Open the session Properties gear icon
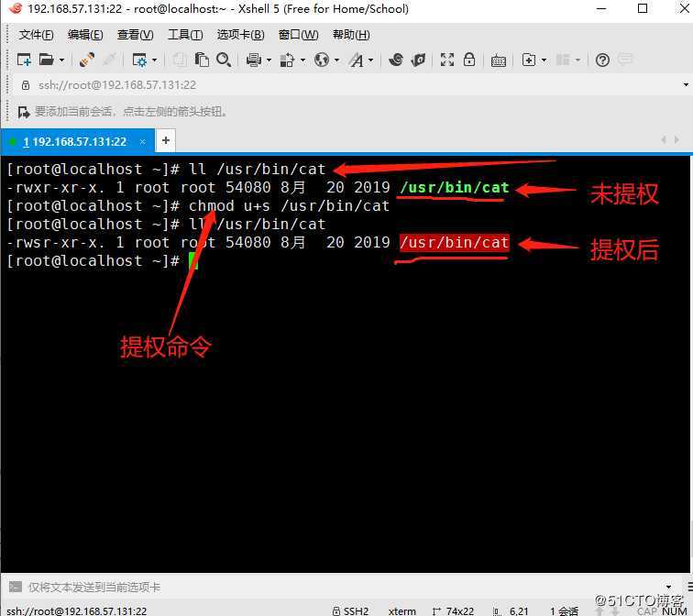The width and height of the screenshot is (693, 616). [139, 60]
